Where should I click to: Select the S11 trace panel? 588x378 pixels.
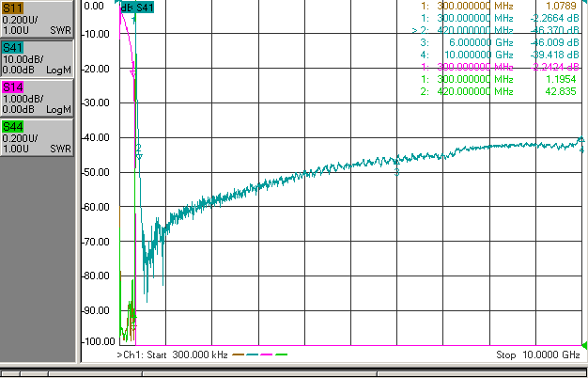[x=37, y=19]
